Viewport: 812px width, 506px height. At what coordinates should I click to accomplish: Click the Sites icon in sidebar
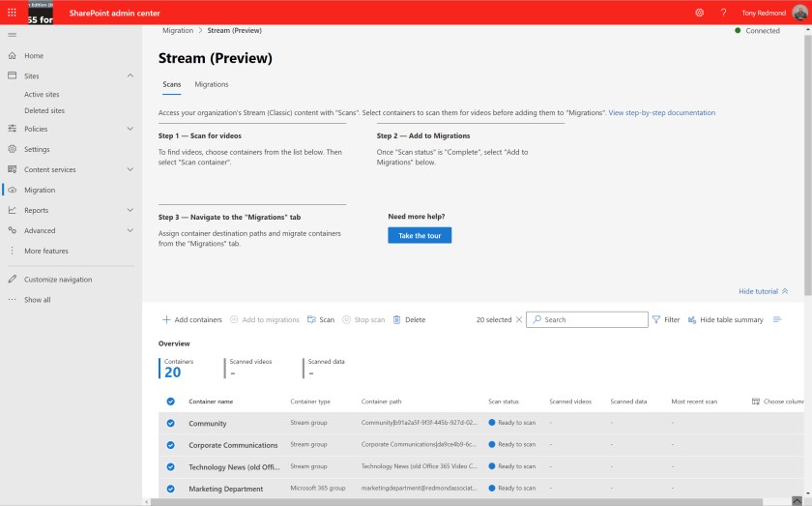click(13, 75)
